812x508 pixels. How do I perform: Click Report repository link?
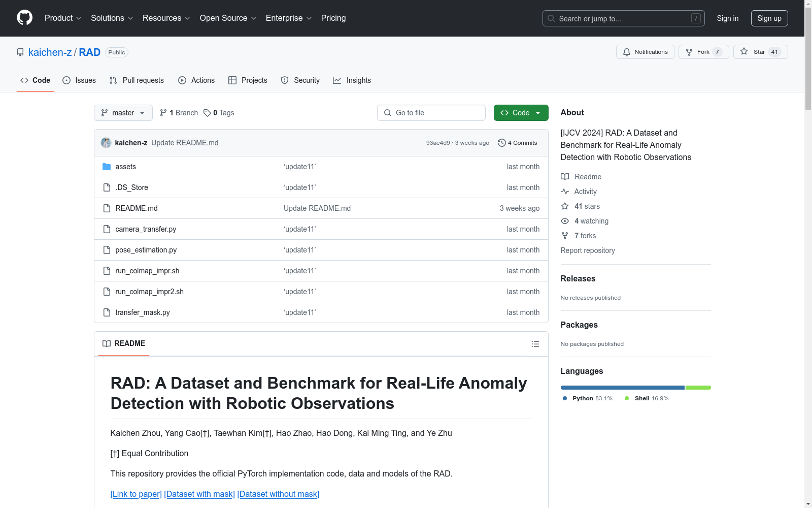[x=588, y=250]
